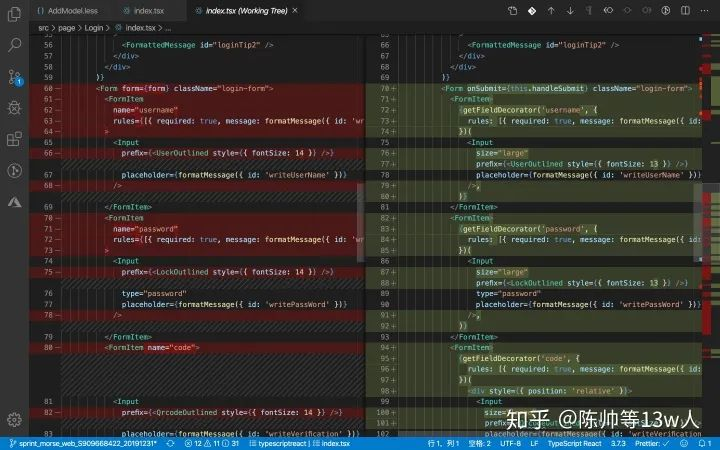The width and height of the screenshot is (720, 450).
Task: Click the Prettier status item
Action: point(652,444)
